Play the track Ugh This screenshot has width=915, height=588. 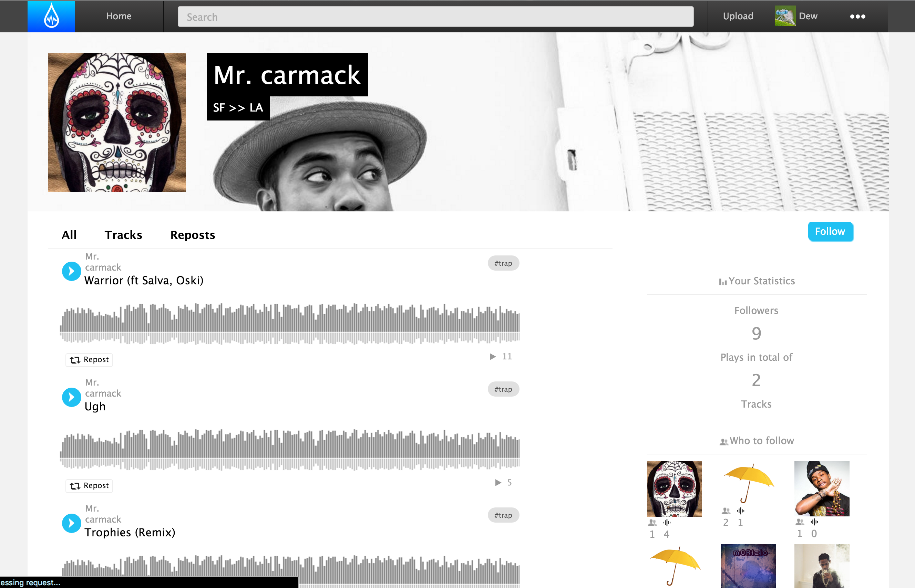click(x=71, y=397)
